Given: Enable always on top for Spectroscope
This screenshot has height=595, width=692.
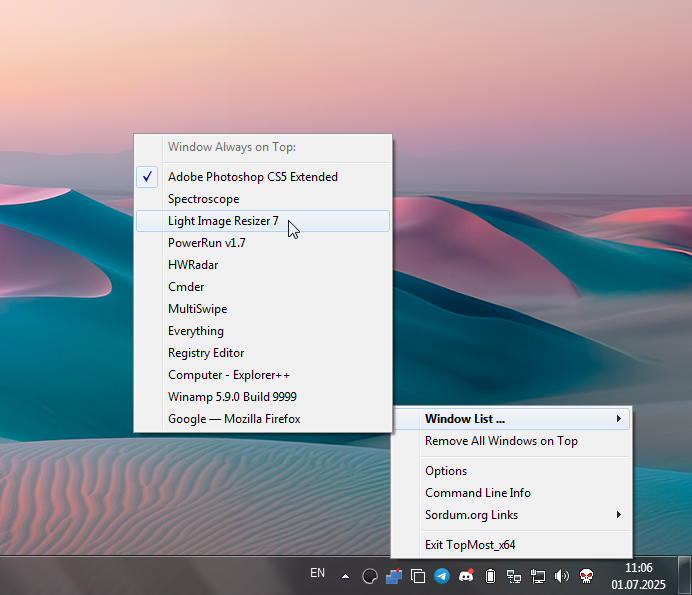Looking at the screenshot, I should [203, 199].
